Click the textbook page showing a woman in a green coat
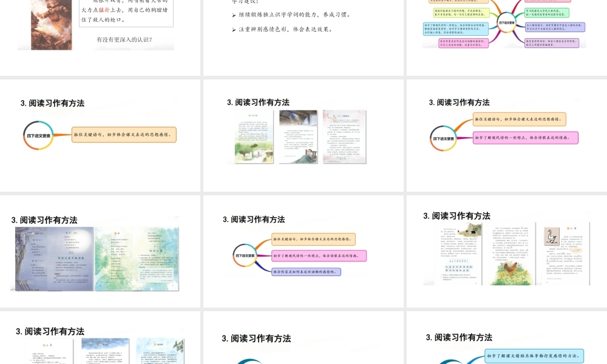The height and width of the screenshot is (364, 607). (x=299, y=136)
